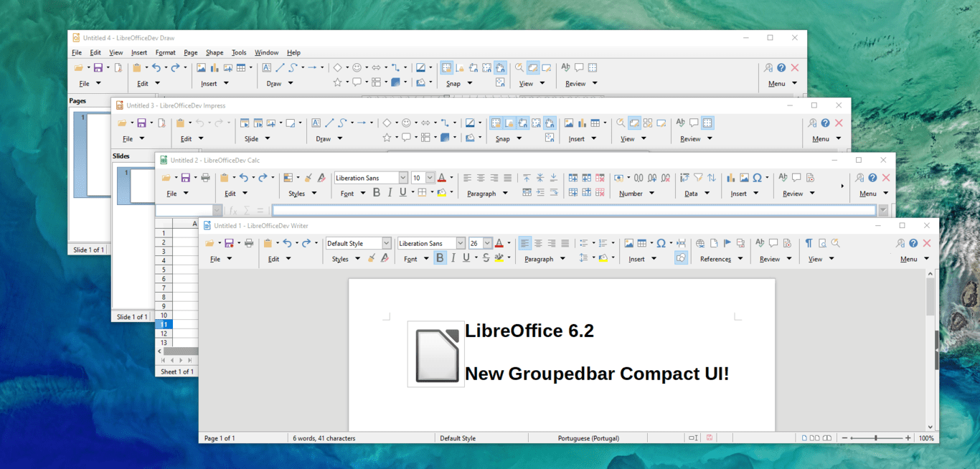
Task: Insert a chart in Calc
Action: click(731, 178)
